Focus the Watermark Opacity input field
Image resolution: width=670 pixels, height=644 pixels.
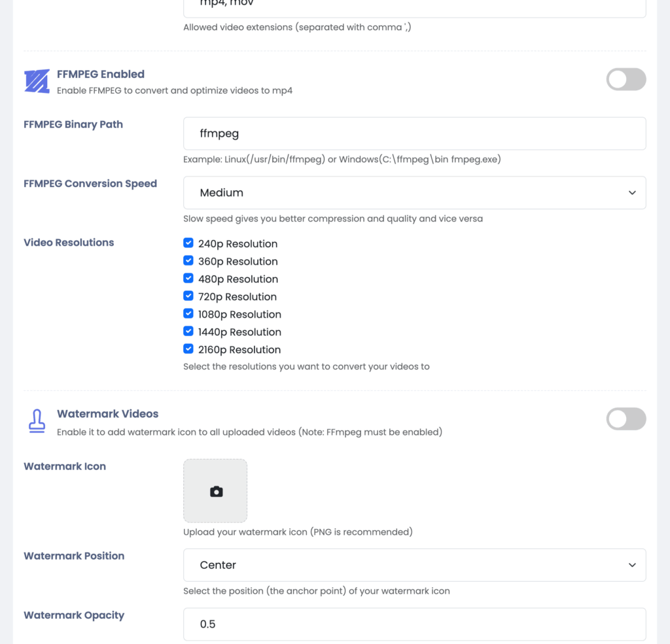(x=414, y=624)
